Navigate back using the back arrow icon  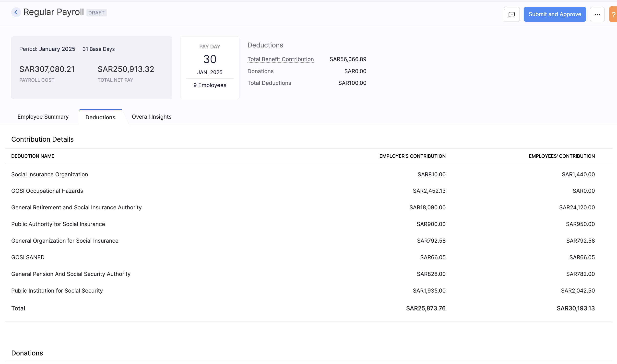point(16,12)
